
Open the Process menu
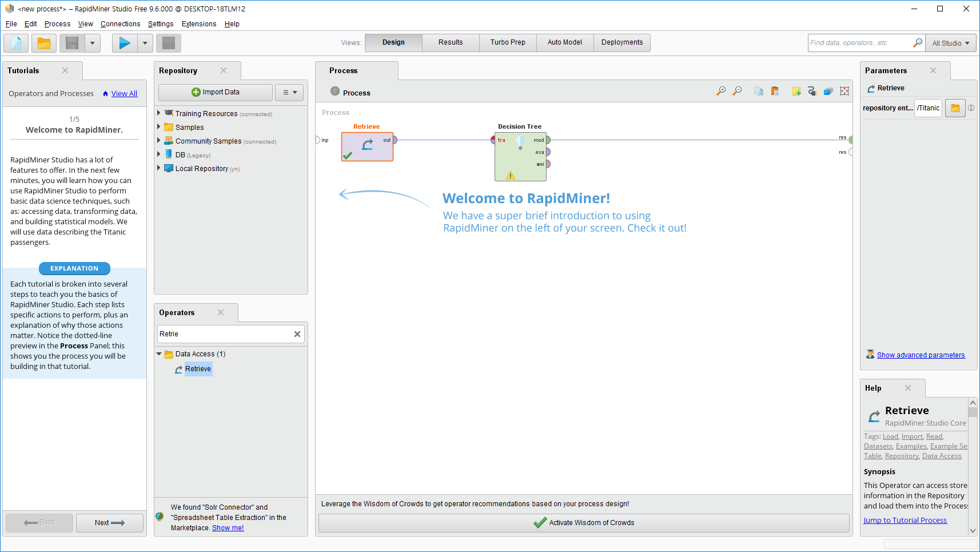point(57,24)
